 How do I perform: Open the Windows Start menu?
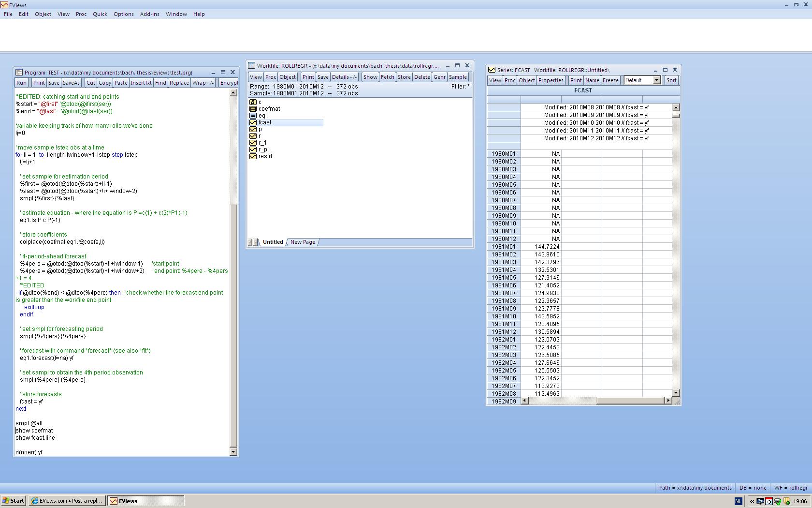(x=14, y=501)
